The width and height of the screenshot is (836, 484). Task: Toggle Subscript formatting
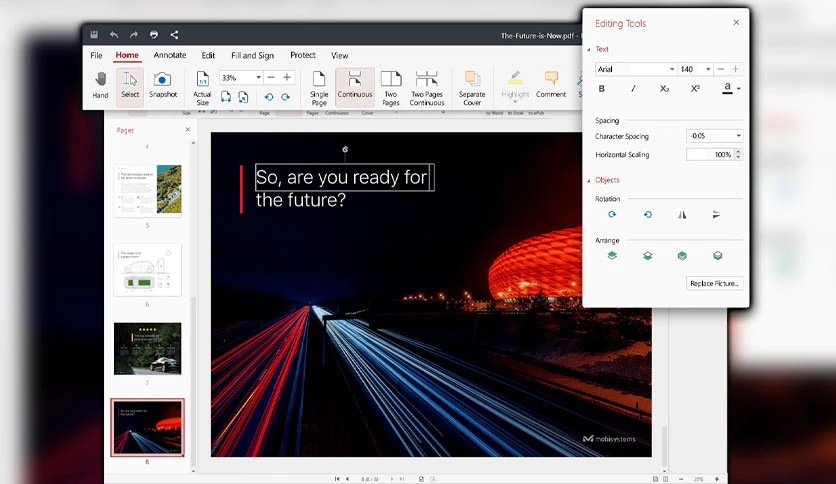pos(664,88)
